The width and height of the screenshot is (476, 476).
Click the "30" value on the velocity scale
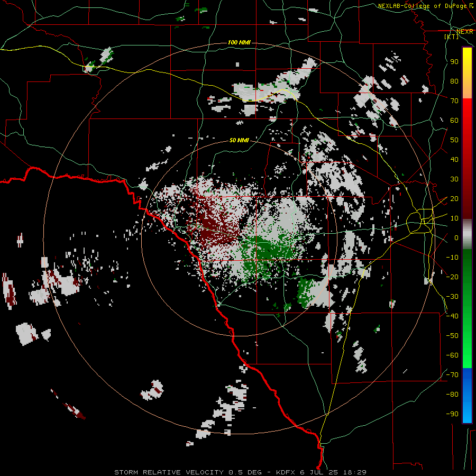point(454,179)
